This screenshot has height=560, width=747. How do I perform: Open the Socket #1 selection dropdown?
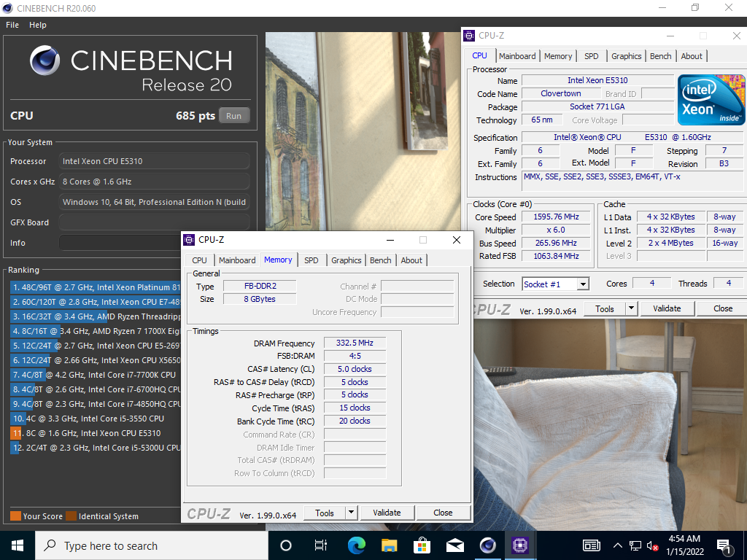pos(555,284)
